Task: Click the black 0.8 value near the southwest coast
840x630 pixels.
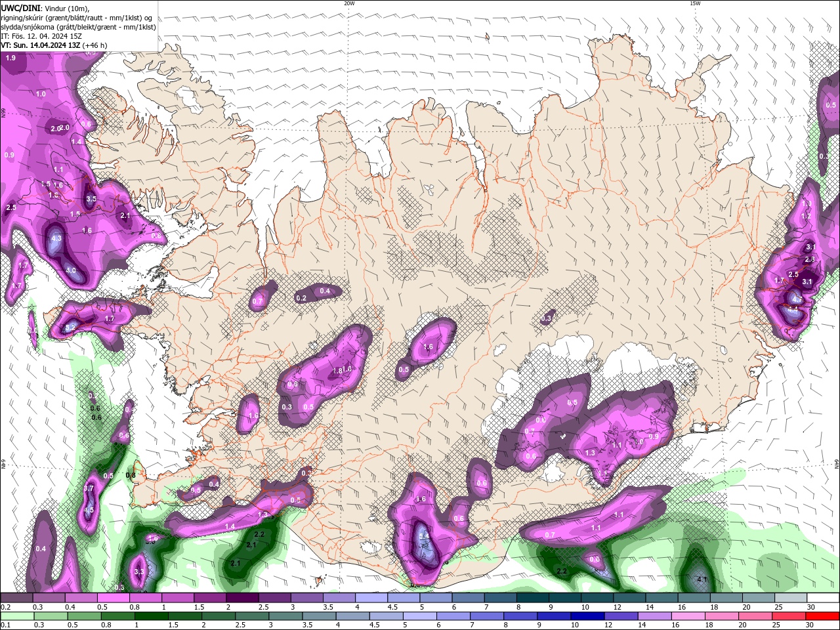Action: point(131,475)
